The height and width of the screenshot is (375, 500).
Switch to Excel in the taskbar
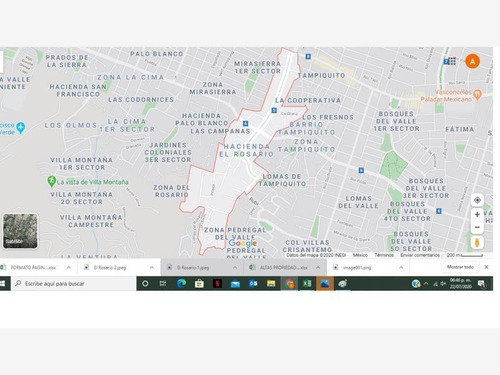pos(307,284)
